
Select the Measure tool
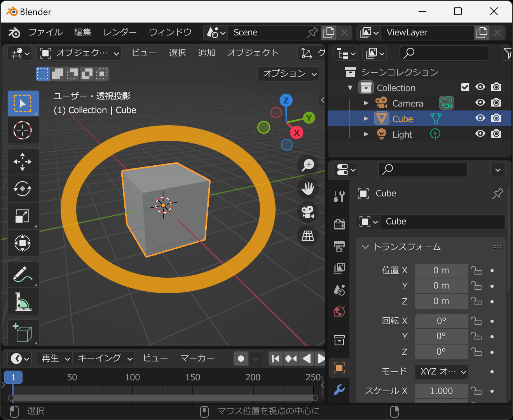coord(23,301)
